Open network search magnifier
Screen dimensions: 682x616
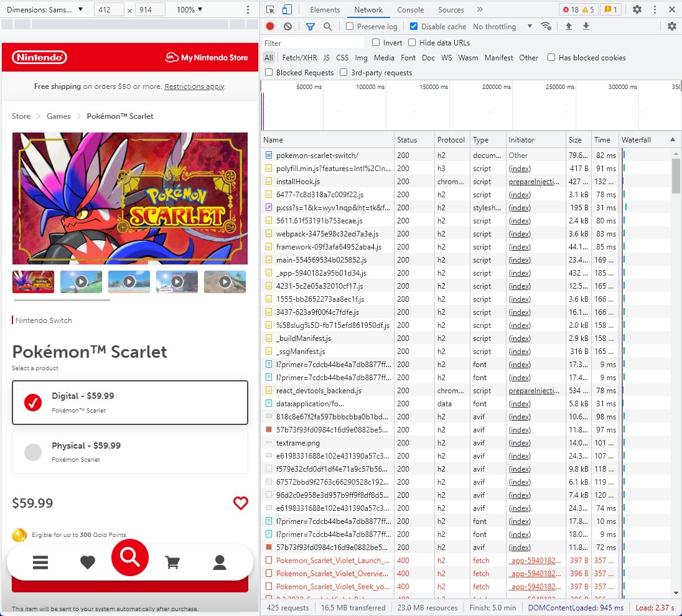point(327,27)
